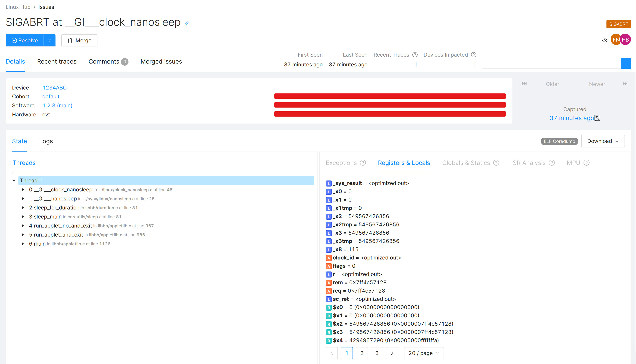Switch to the Logs tab
Viewport: 636px width, 364px height.
(46, 141)
